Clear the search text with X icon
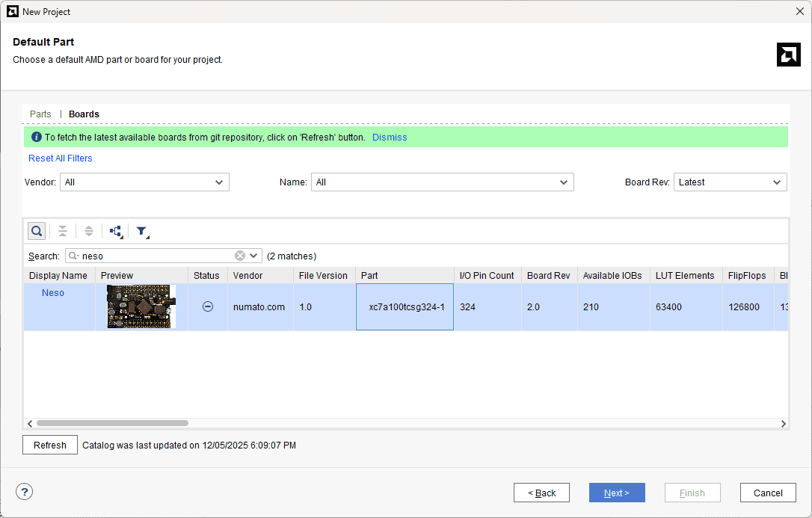Image resolution: width=812 pixels, height=518 pixels. pyautogui.click(x=240, y=256)
